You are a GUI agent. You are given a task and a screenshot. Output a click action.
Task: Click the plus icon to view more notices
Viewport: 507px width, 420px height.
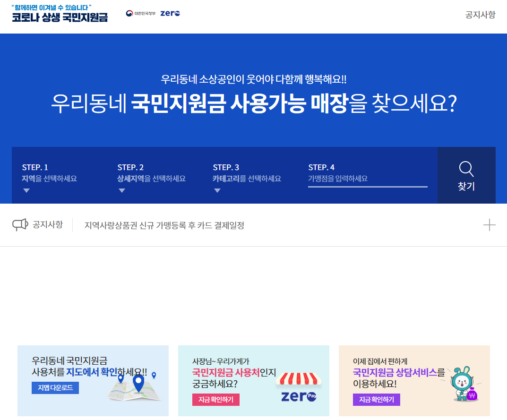[x=489, y=225]
